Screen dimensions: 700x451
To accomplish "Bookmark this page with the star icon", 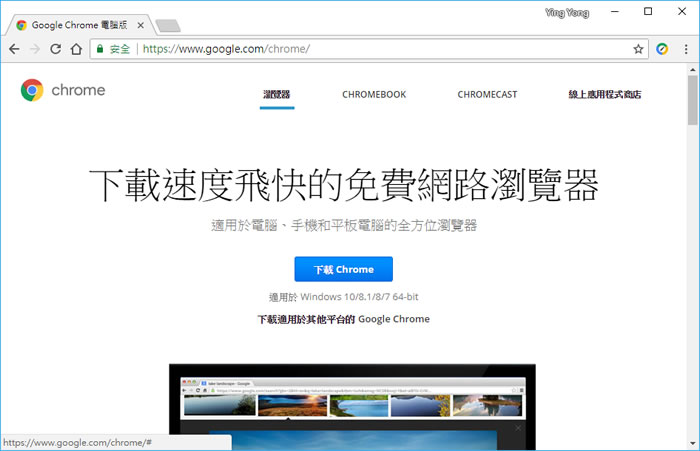I will (x=638, y=49).
